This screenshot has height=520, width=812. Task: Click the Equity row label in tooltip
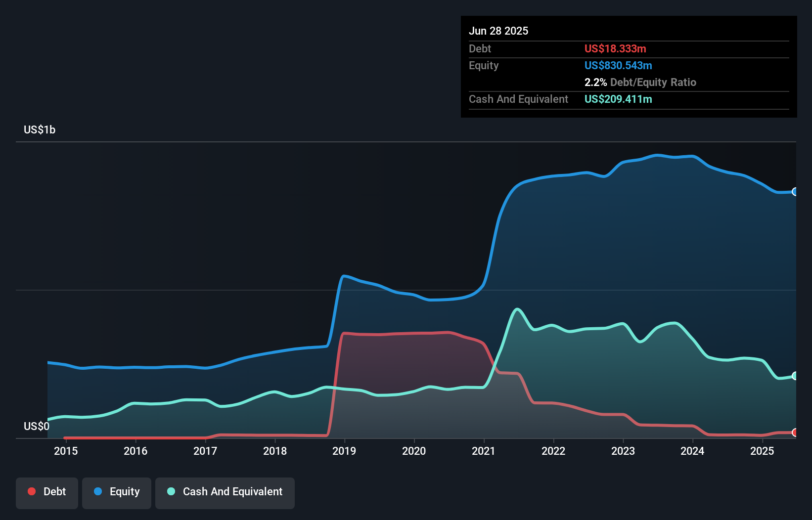pos(484,65)
